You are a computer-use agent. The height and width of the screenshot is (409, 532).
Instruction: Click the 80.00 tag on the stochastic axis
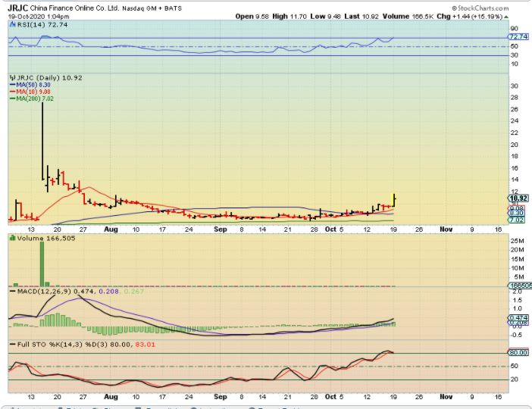coord(518,353)
